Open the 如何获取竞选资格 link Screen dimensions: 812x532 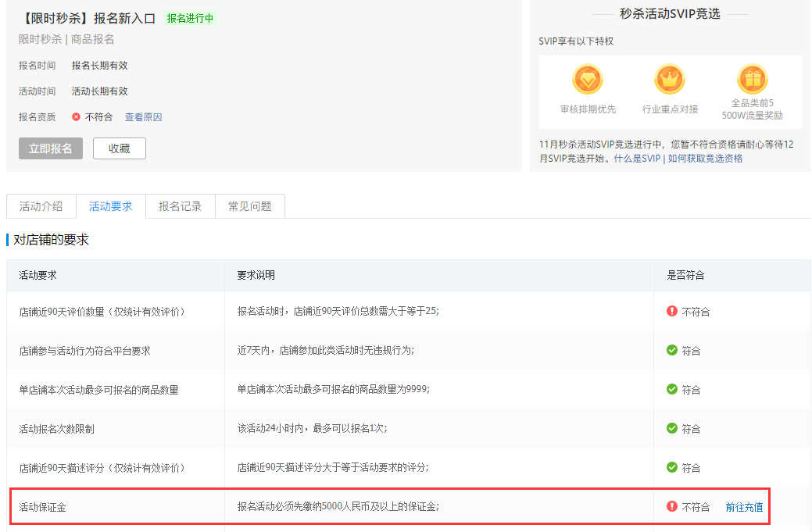pyautogui.click(x=705, y=159)
